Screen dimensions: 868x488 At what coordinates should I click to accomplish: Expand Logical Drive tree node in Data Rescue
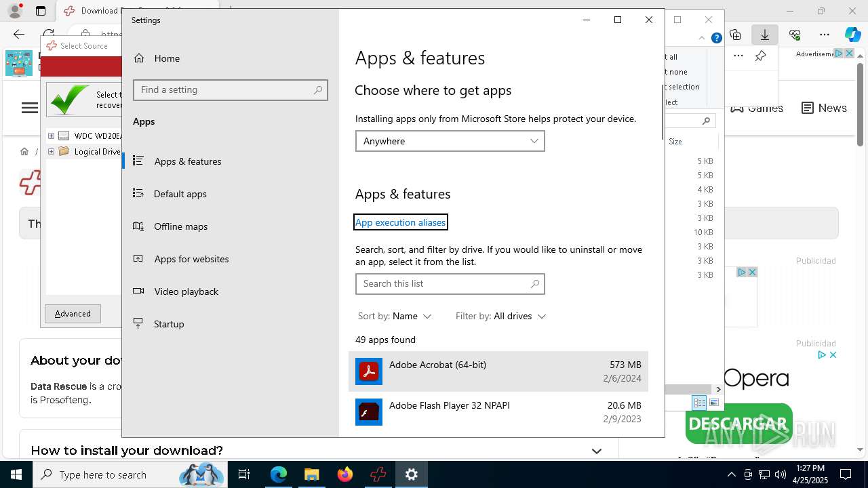51,152
